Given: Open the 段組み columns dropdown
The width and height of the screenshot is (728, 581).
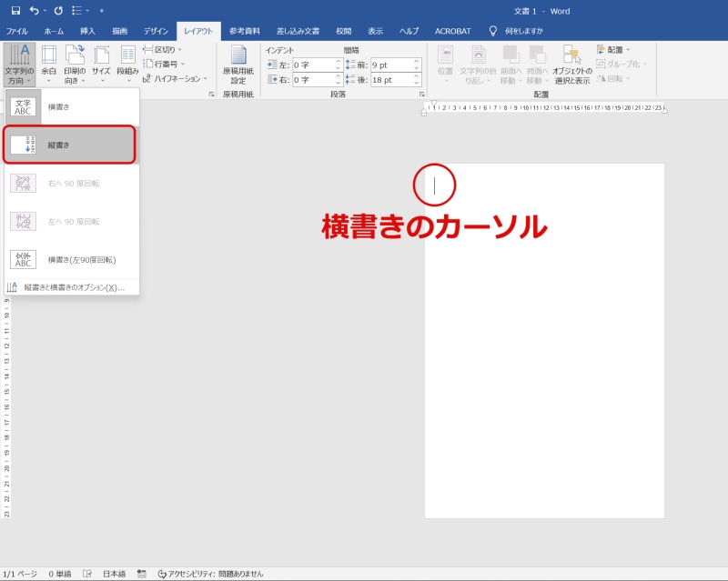Looking at the screenshot, I should point(127,65).
